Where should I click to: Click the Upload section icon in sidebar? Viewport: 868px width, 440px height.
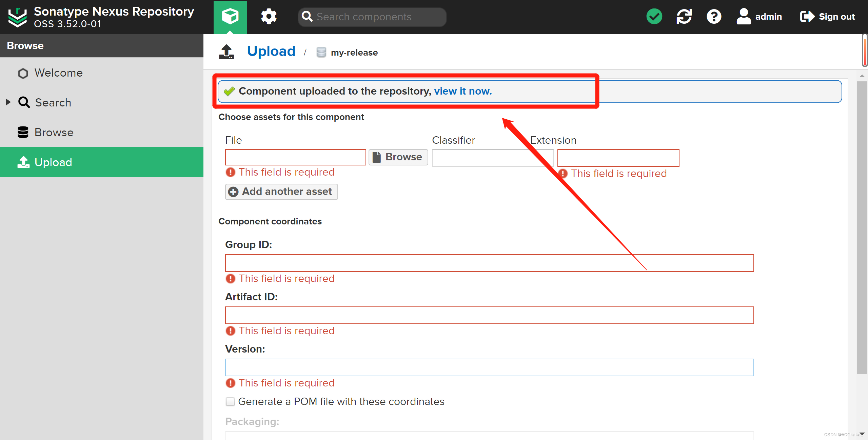pyautogui.click(x=23, y=163)
